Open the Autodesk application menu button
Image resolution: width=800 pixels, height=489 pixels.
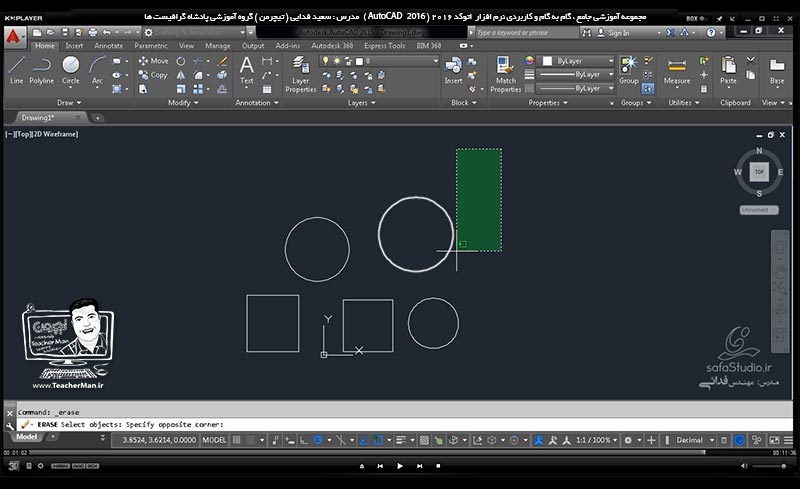(x=14, y=37)
